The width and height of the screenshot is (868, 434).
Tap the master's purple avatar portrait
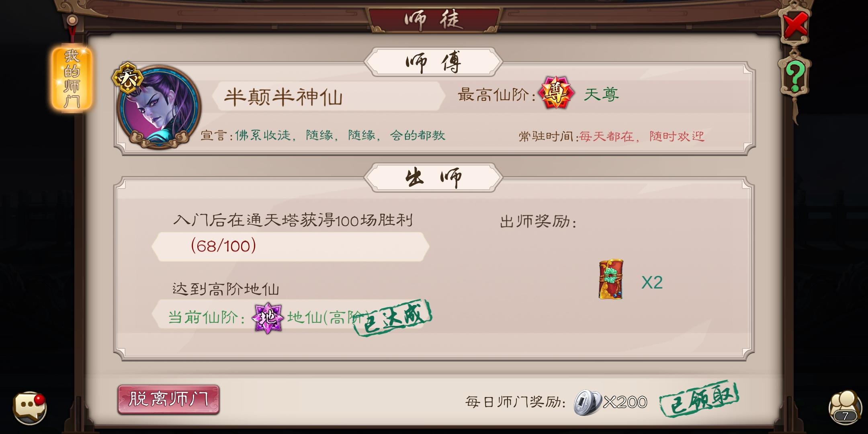[x=159, y=107]
